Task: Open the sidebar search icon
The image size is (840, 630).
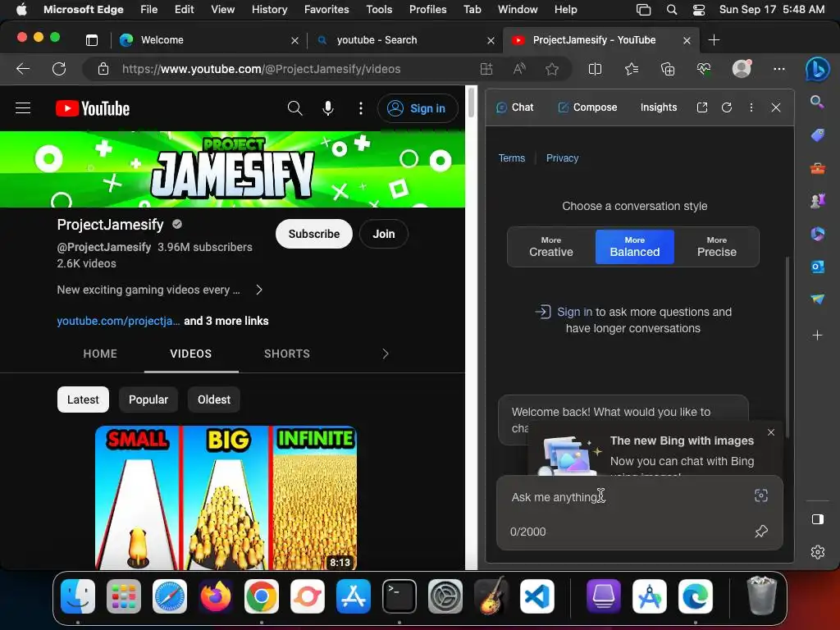Action: pos(817,101)
